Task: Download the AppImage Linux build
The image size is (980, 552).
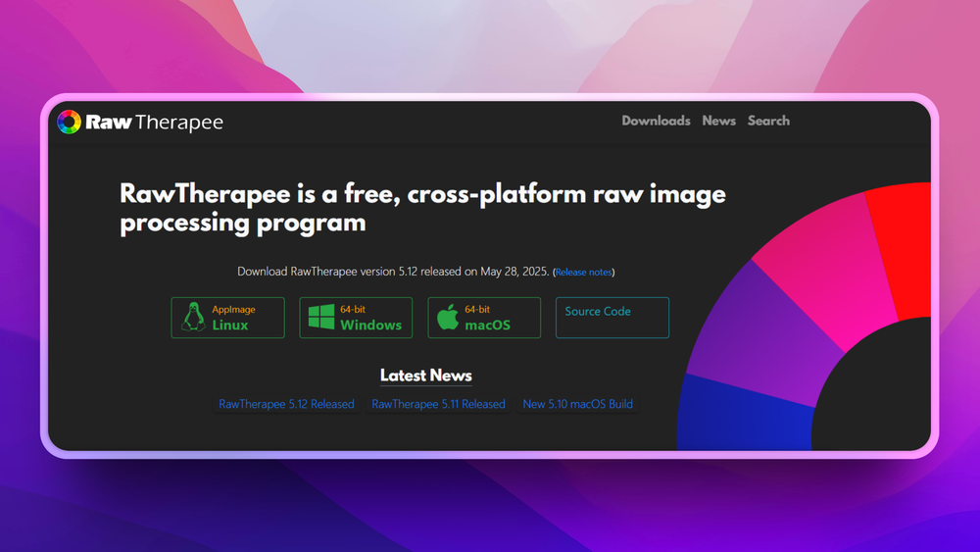Action: click(x=227, y=318)
